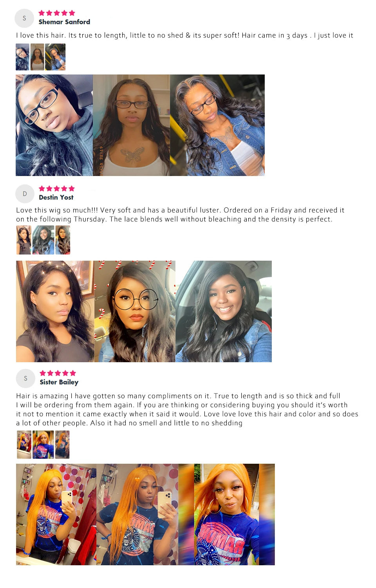Open first orange-hair mirror selfie photo
The image size is (376, 588).
[x=56, y=514]
